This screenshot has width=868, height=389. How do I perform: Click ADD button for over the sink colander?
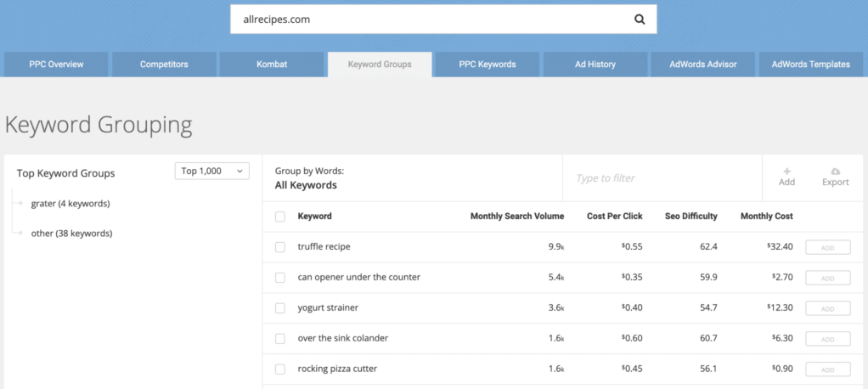(827, 339)
